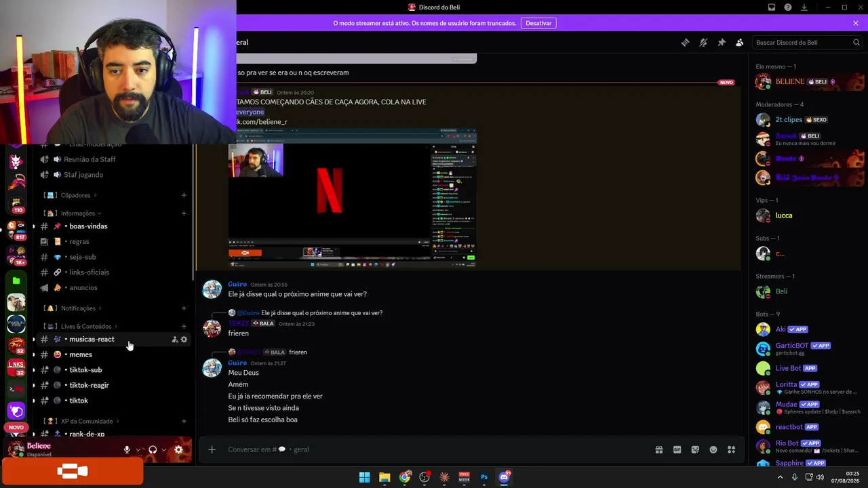Viewport: 868px width, 488px height.
Task: Toggle the member list icon
Action: click(x=740, y=42)
